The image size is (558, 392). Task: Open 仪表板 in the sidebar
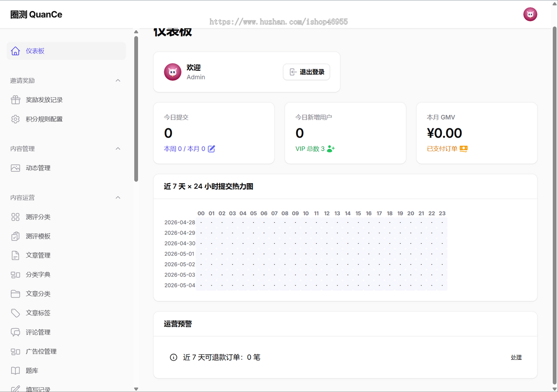tap(66, 51)
